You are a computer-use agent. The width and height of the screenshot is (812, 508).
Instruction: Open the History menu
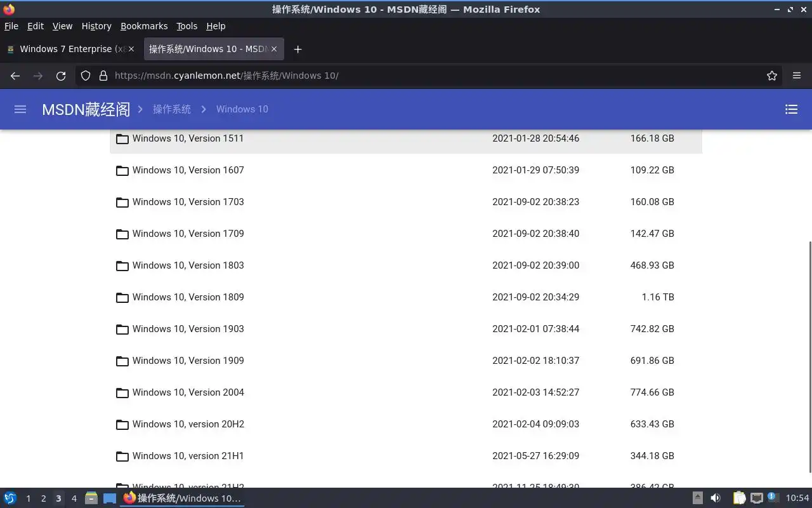coord(96,26)
